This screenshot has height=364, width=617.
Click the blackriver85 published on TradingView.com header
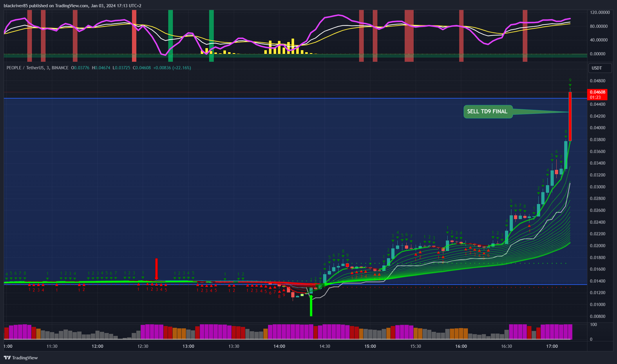73,6
